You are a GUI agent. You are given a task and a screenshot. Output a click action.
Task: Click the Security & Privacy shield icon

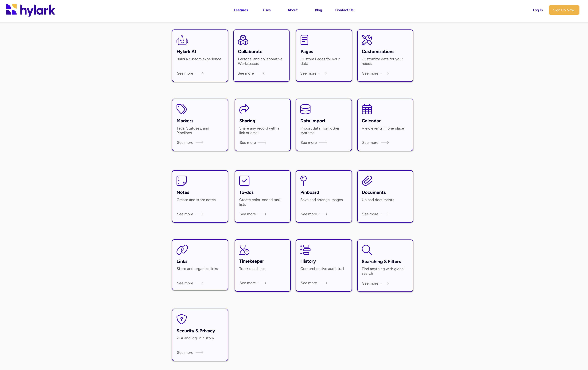(x=181, y=319)
